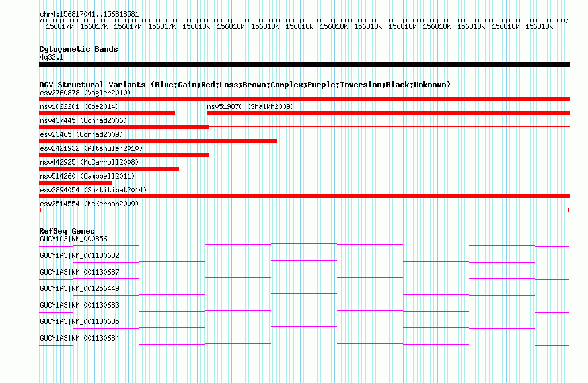Viewport: 588px width, 383px height.
Task: Click the RefSeq Genes track heading
Action: [67, 231]
